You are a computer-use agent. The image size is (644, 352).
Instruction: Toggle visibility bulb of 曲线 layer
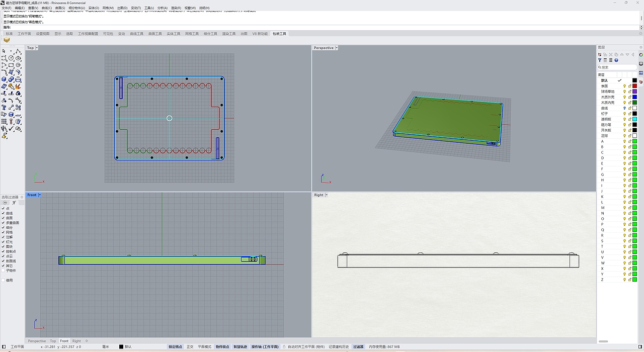(x=624, y=108)
